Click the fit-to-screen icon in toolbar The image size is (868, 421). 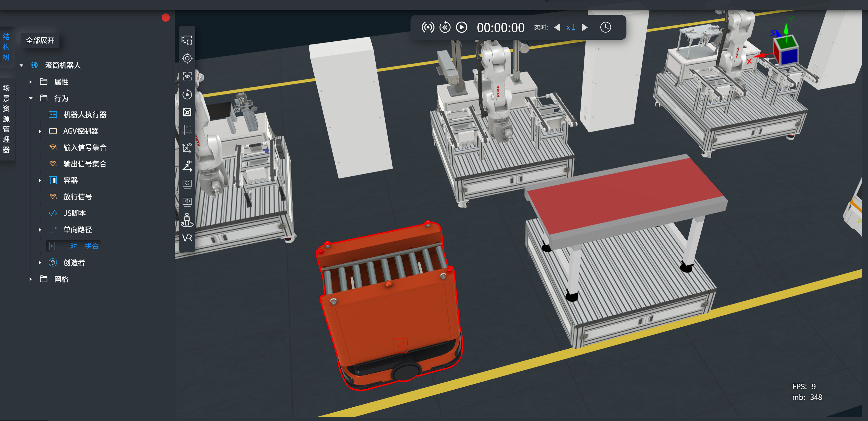click(187, 112)
